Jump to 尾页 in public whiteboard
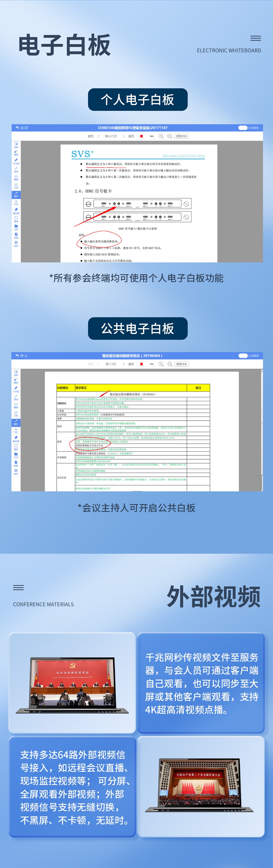 (131, 364)
